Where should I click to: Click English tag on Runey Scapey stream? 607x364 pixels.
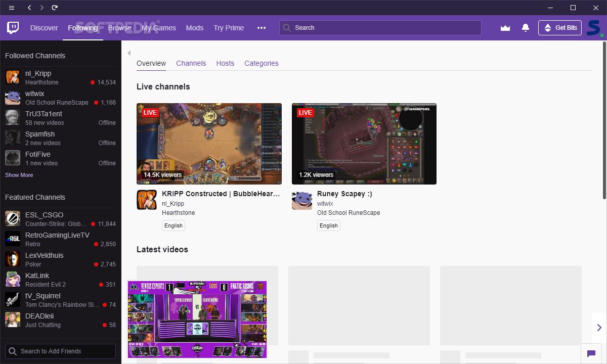pos(329,225)
